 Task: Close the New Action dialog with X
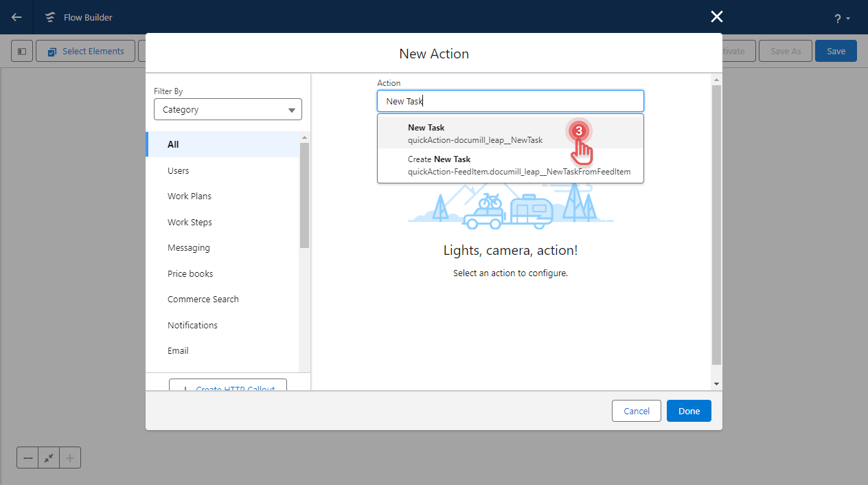pyautogui.click(x=716, y=16)
